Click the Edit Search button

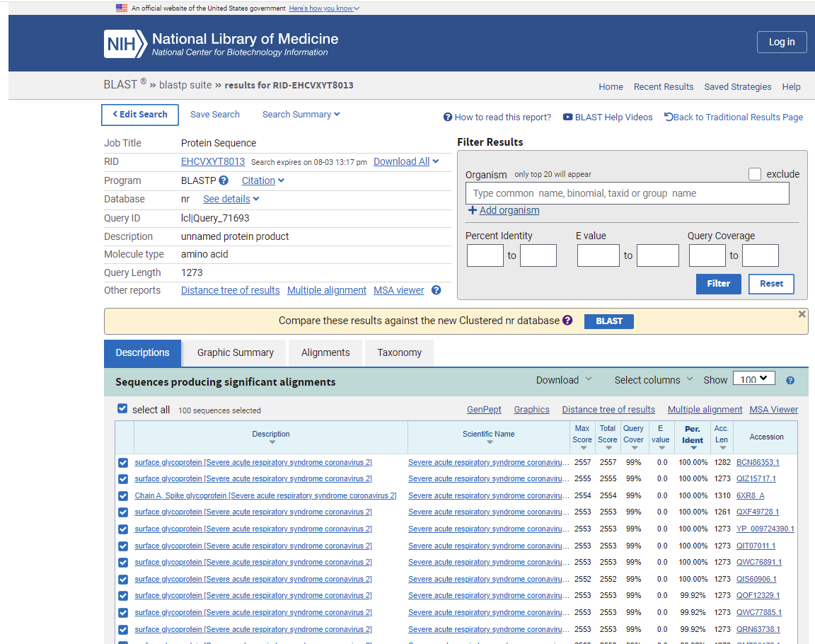point(140,115)
